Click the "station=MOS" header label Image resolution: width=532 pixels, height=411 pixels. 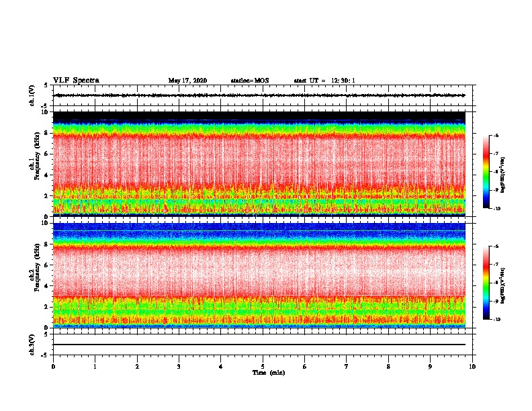tap(250, 81)
